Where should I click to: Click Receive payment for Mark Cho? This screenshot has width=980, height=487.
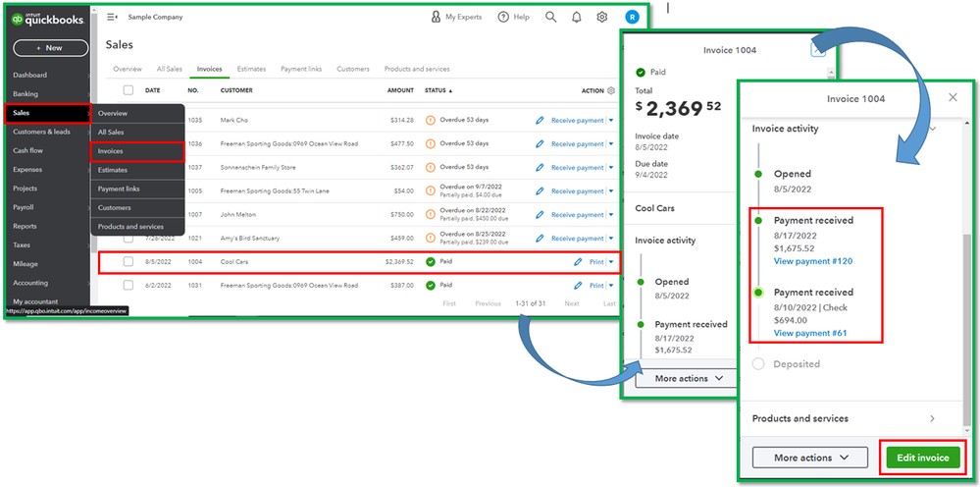(x=577, y=120)
